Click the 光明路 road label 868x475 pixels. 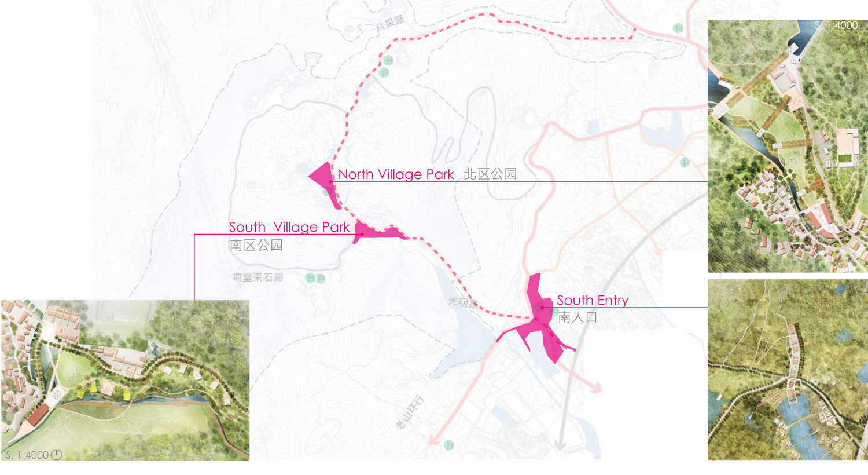[x=463, y=302]
